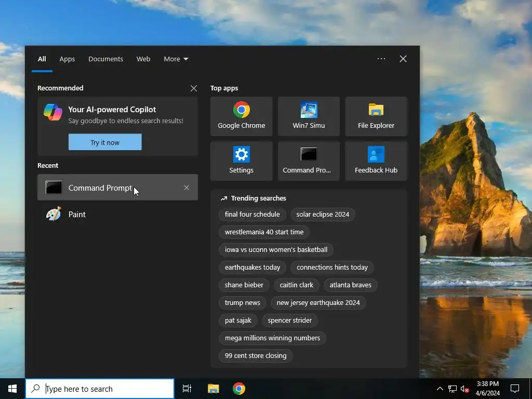
Task: Show hidden system tray icons
Action: [440, 389]
